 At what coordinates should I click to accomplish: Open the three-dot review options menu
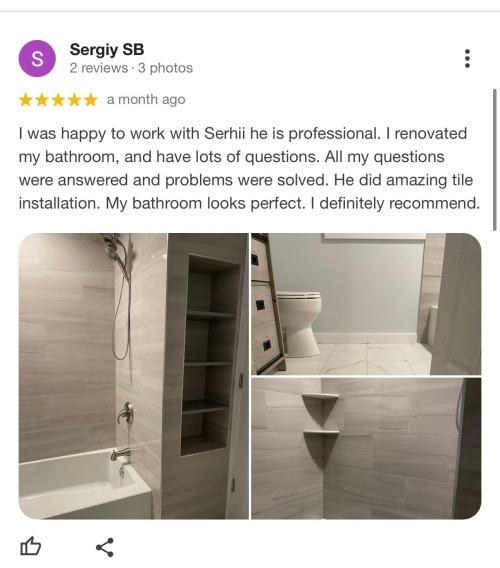(467, 58)
